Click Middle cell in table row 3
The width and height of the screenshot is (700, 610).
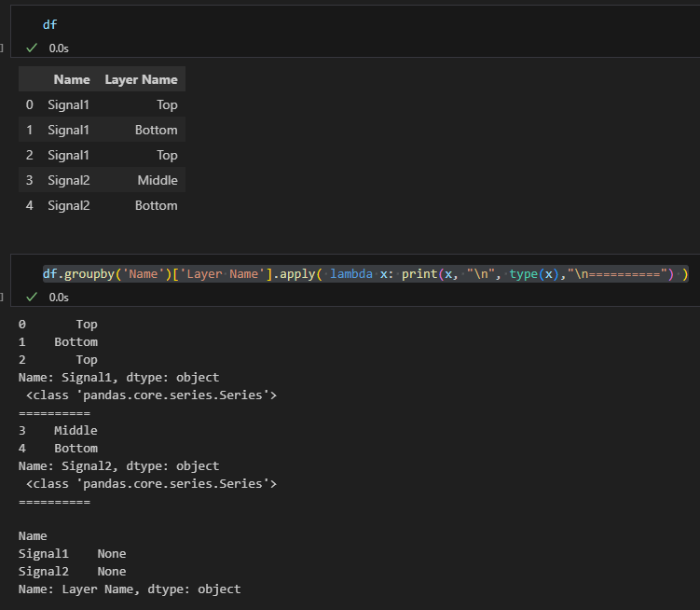[x=158, y=180]
